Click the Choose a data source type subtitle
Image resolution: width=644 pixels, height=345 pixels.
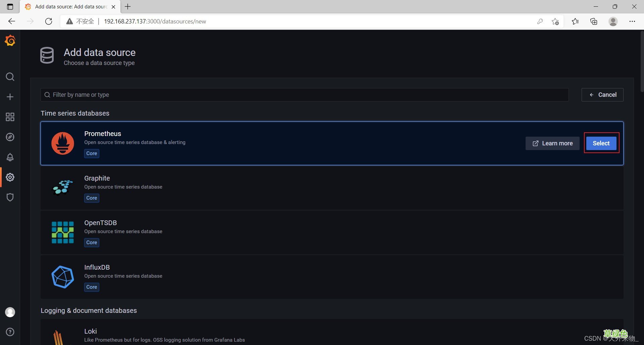coord(99,63)
